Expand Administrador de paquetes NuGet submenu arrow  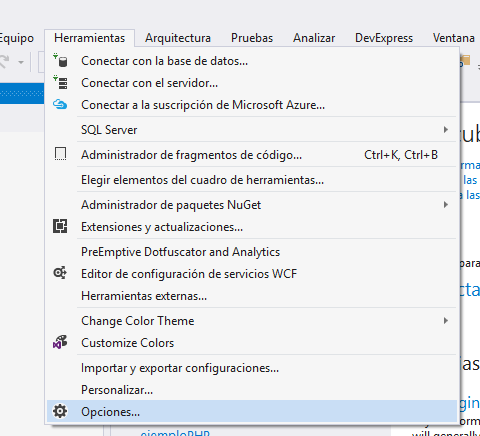click(446, 204)
